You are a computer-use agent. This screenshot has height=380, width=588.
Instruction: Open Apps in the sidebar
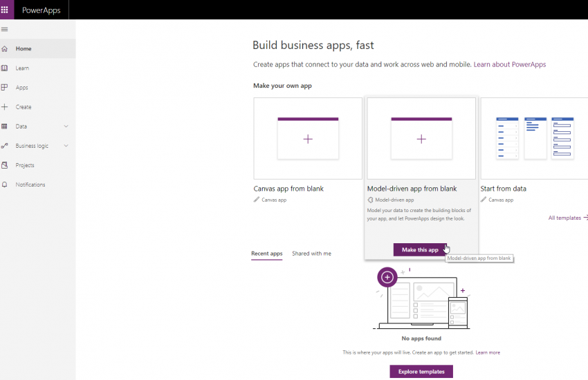pyautogui.click(x=37, y=87)
